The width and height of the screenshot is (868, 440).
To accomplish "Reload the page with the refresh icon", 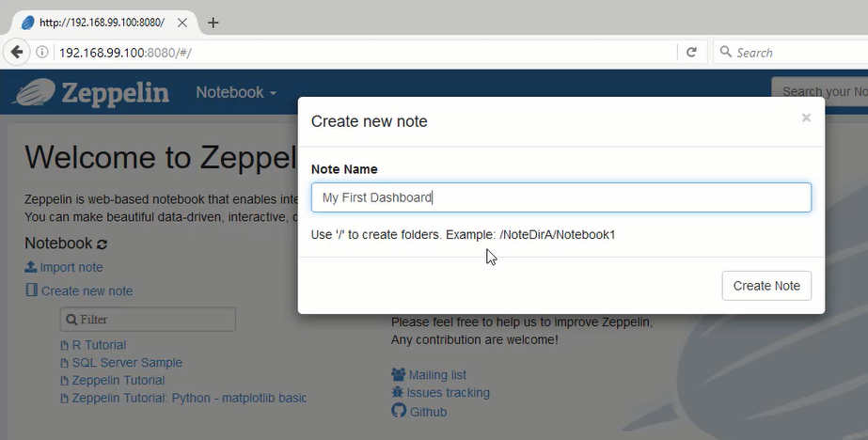I will [691, 52].
